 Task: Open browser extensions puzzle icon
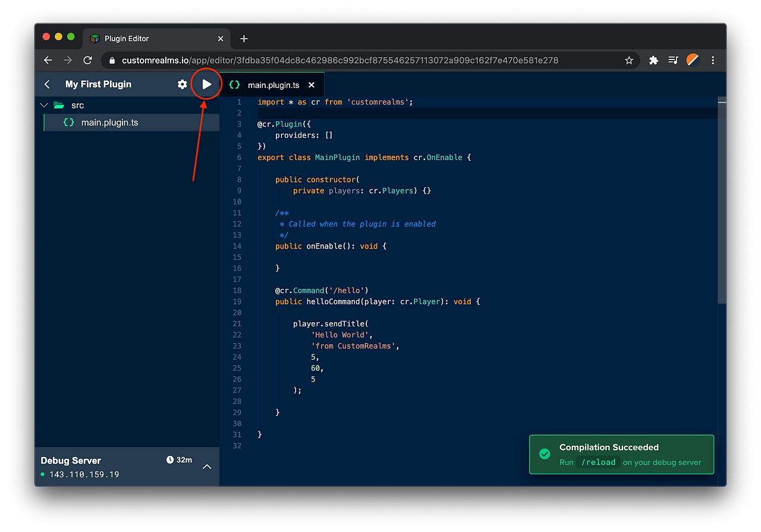tap(653, 60)
